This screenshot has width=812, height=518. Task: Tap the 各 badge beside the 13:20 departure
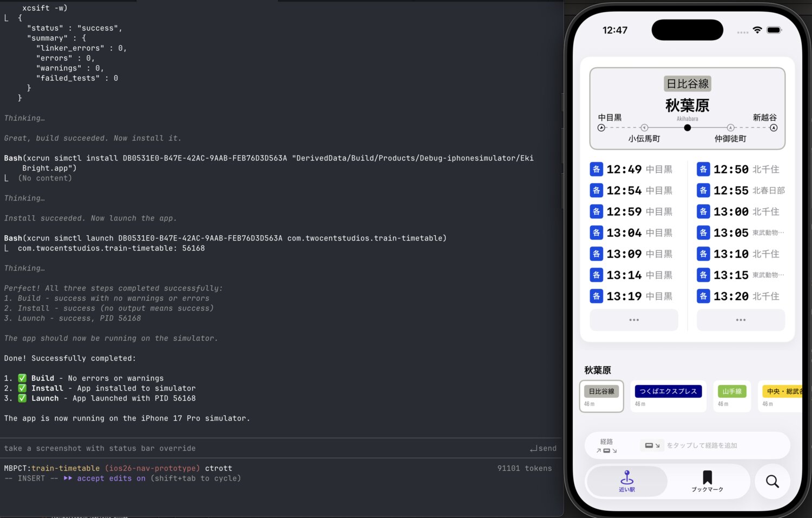pos(703,296)
